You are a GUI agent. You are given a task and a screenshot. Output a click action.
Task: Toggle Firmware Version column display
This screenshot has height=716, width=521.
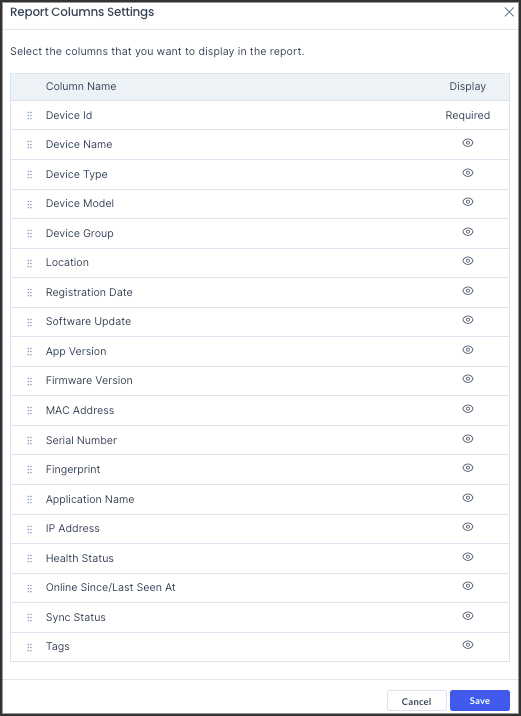point(468,379)
